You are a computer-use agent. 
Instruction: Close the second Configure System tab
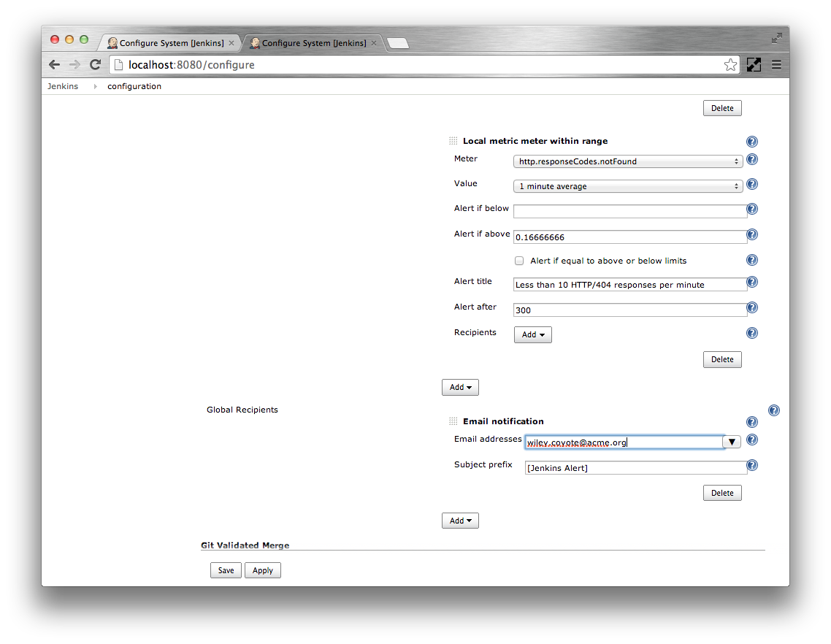click(374, 43)
